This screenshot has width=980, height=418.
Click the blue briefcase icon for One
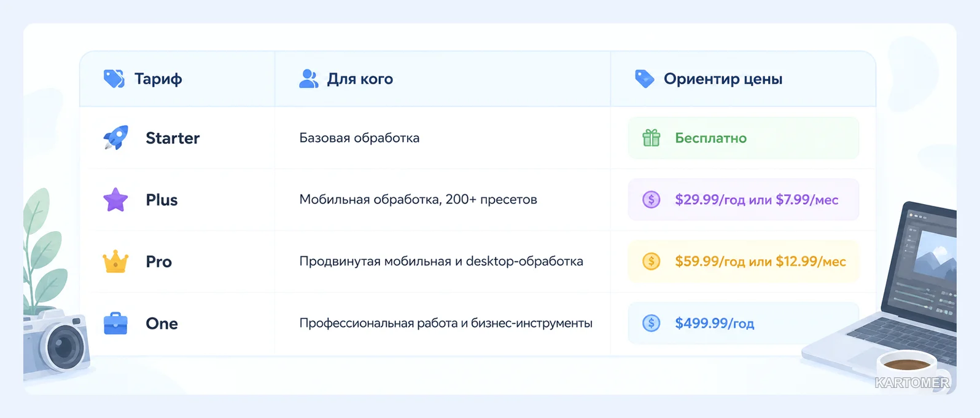[x=115, y=323]
